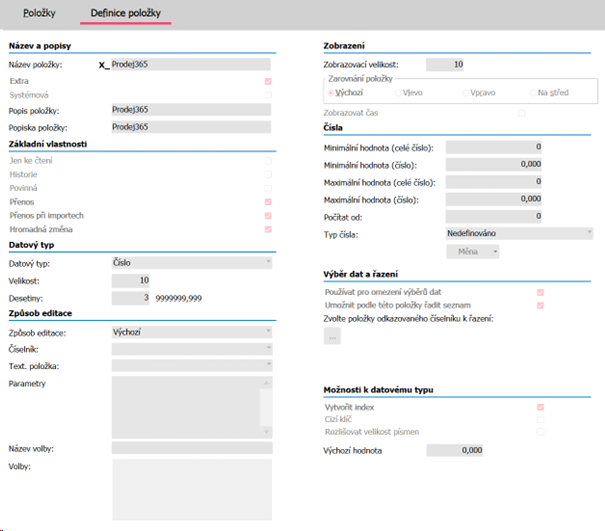Click the Zobrazovací velikost field
This screenshot has width=605, height=531.
click(x=446, y=64)
